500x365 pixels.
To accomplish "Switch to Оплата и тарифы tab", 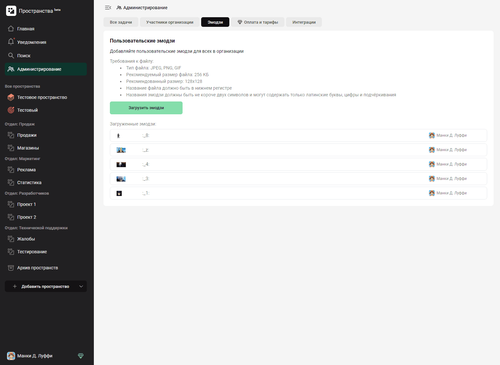I will [258, 22].
